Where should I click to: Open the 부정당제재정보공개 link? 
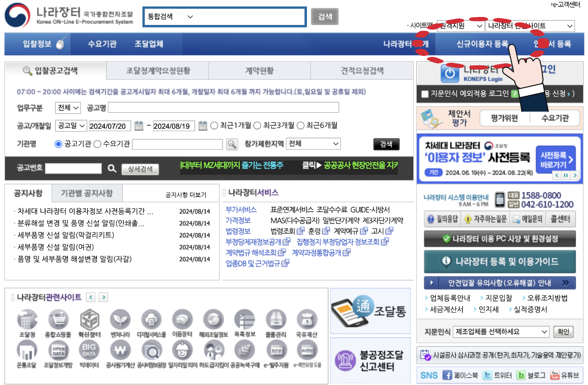coord(258,242)
